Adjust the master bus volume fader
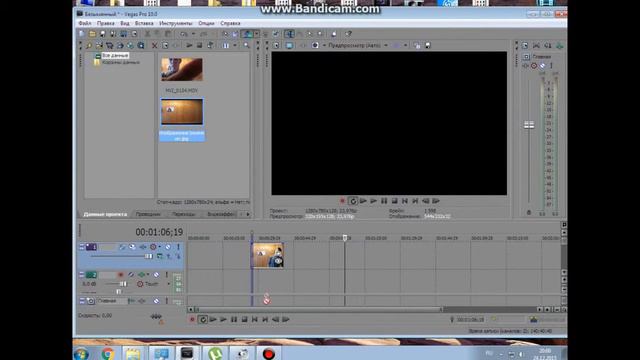Screen dimensions: 640x360 coord(529,125)
